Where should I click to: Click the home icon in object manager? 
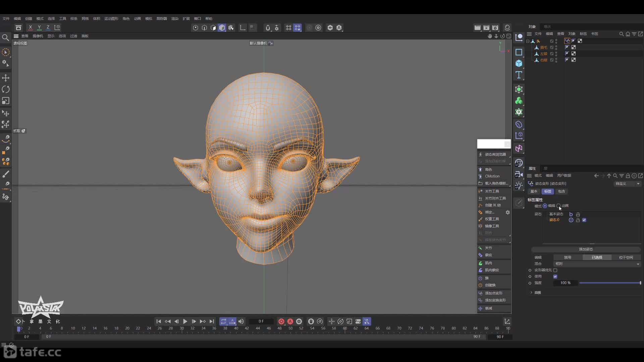(628, 34)
